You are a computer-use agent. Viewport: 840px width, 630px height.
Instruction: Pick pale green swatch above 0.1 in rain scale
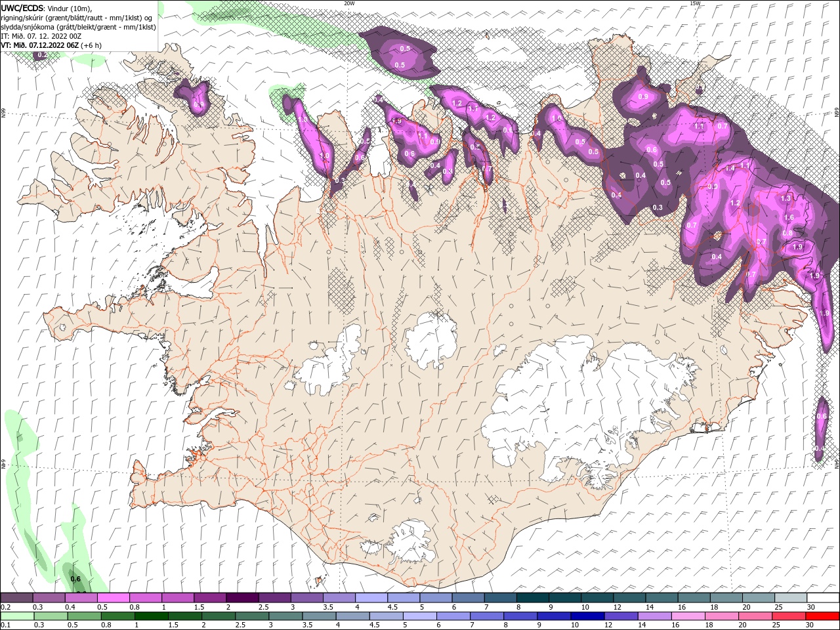click(x=18, y=616)
